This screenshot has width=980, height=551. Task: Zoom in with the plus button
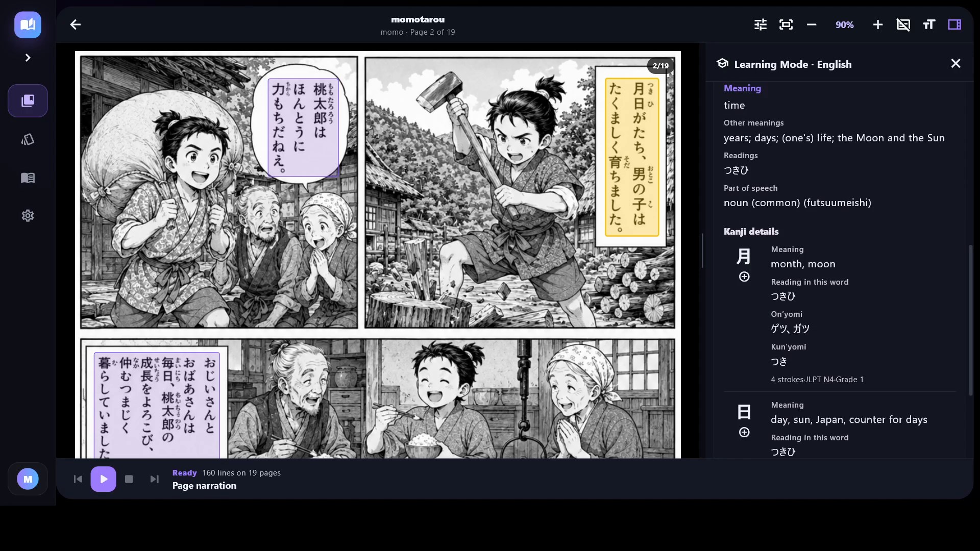(878, 24)
